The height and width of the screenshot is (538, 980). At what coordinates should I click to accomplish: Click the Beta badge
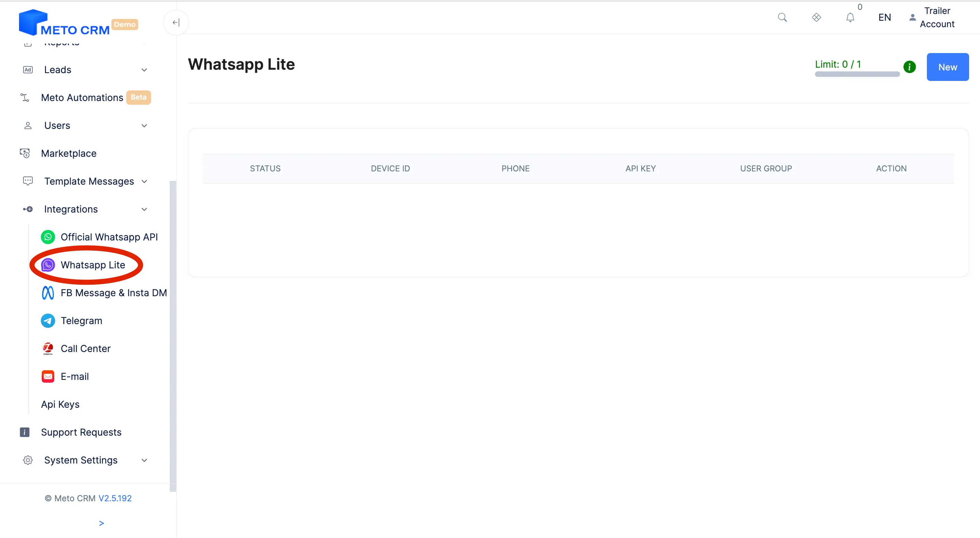138,97
